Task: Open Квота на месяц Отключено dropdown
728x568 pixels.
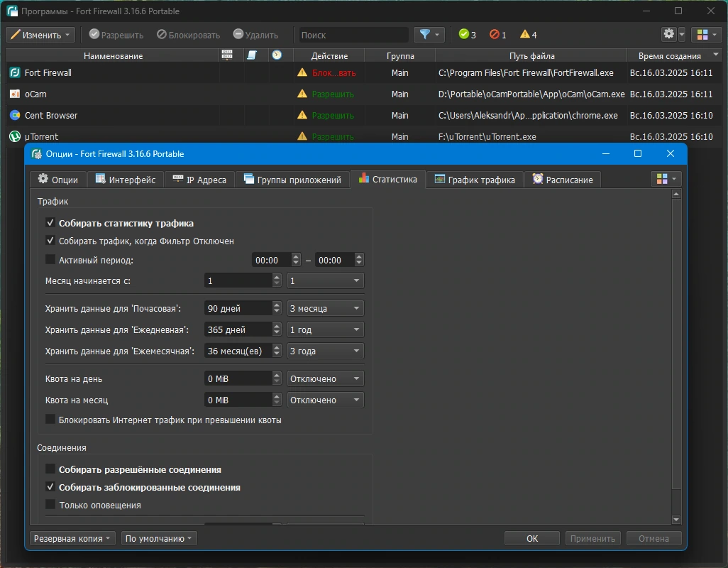Action: pyautogui.click(x=326, y=400)
